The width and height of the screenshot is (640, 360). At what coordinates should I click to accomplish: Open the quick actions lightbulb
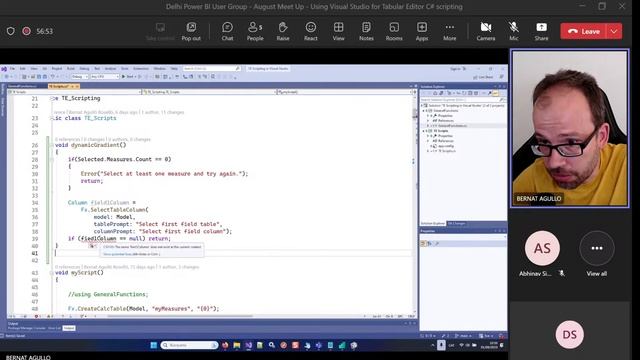click(93, 246)
